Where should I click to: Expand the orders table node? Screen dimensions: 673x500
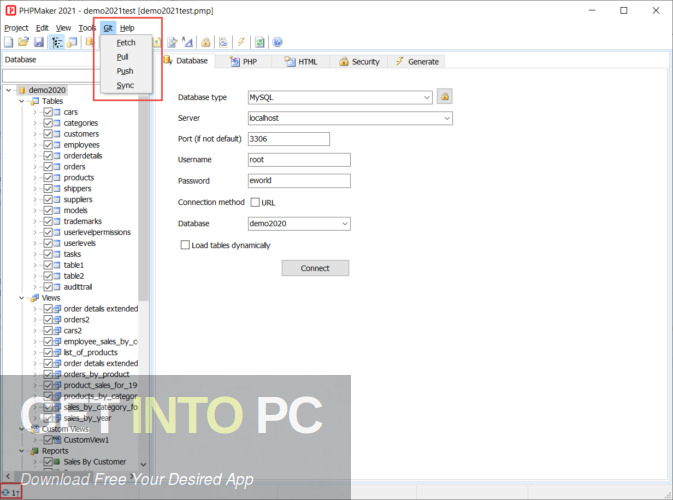[35, 167]
